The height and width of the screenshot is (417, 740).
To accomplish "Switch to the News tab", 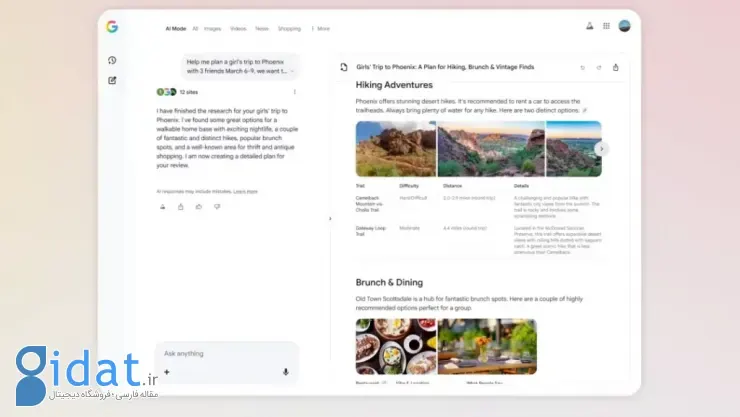I will click(x=262, y=29).
